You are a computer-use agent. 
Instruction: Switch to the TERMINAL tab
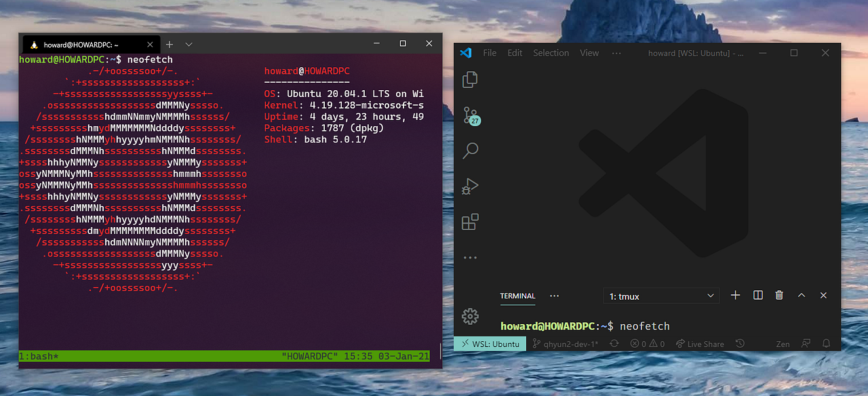(x=517, y=296)
